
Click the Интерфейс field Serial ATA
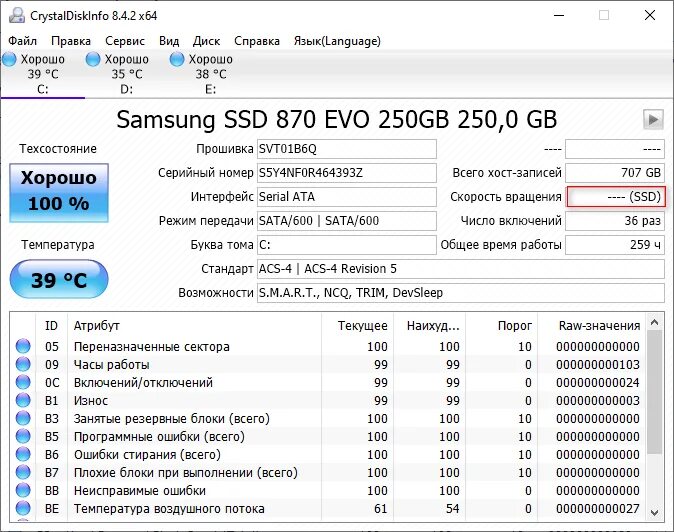[346, 197]
